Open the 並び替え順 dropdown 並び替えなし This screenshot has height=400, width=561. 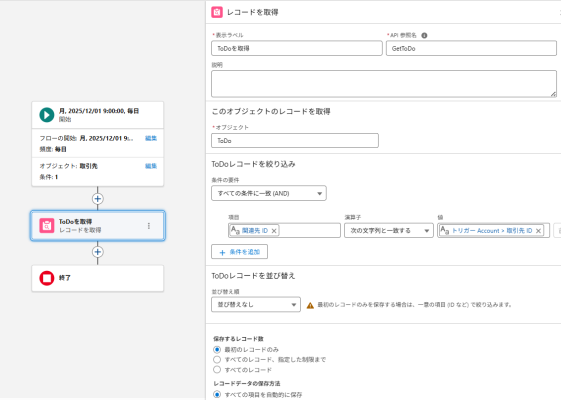[256, 305]
